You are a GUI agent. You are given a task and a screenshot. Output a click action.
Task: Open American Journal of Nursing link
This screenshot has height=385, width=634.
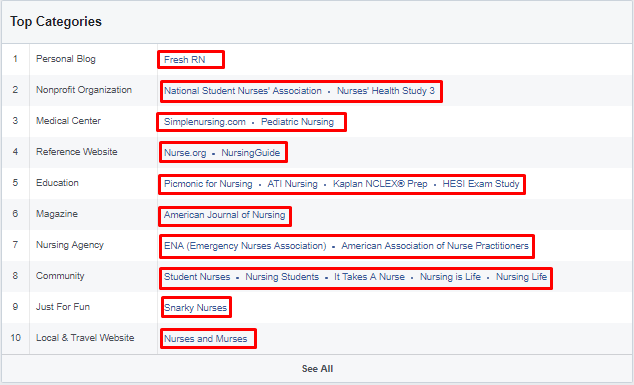224,215
